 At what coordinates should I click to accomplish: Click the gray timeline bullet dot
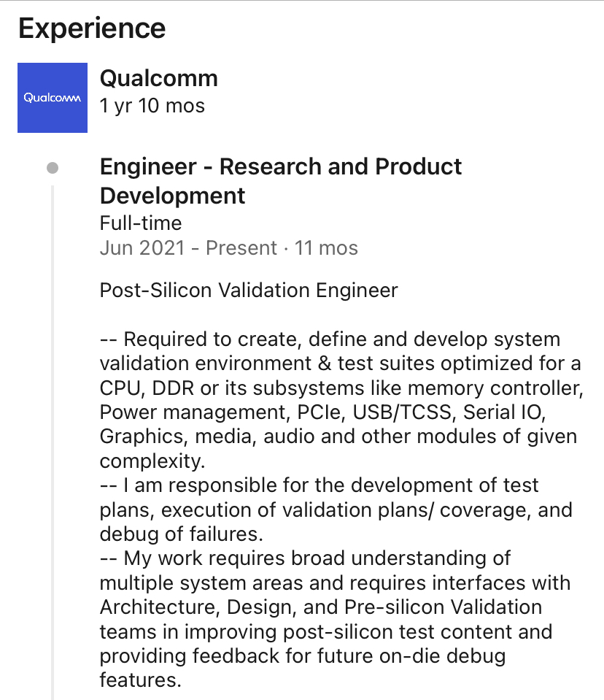(x=53, y=168)
